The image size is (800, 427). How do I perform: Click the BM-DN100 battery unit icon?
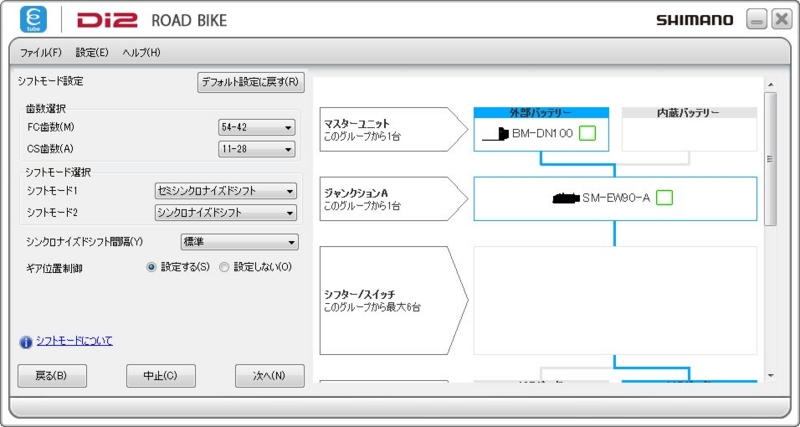click(495, 134)
